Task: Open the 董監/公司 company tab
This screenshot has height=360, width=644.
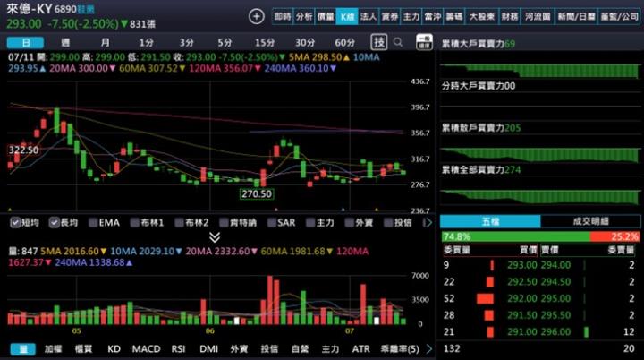Action: [x=619, y=16]
